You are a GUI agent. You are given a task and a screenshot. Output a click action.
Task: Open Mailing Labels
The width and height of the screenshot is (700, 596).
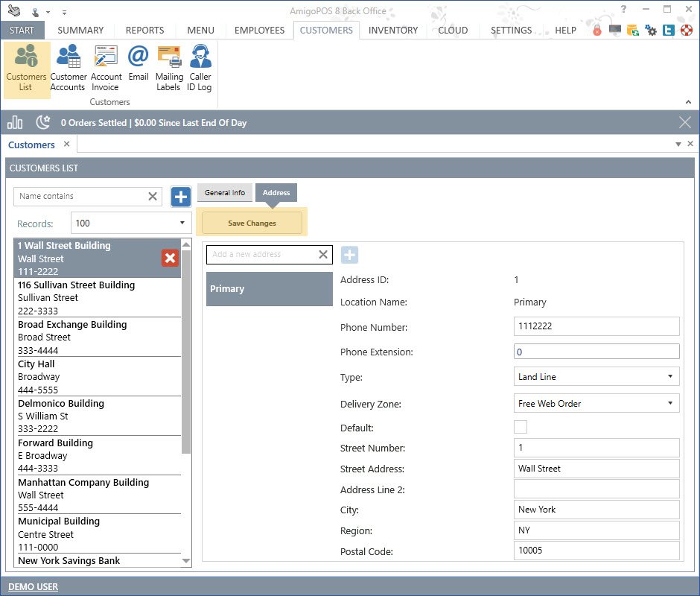click(169, 67)
